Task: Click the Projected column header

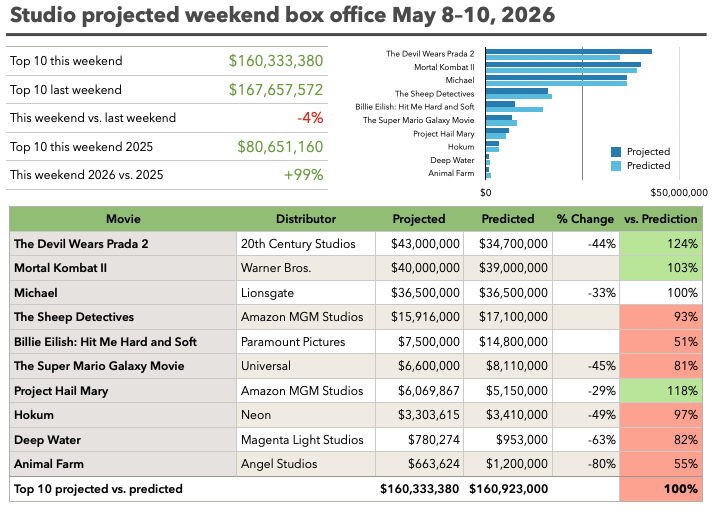Action: coord(419,219)
